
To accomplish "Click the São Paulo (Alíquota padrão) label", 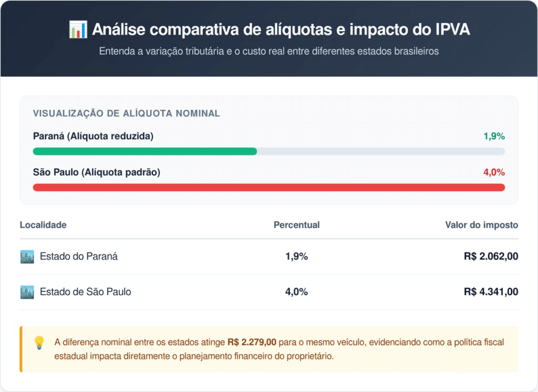I will point(96,172).
